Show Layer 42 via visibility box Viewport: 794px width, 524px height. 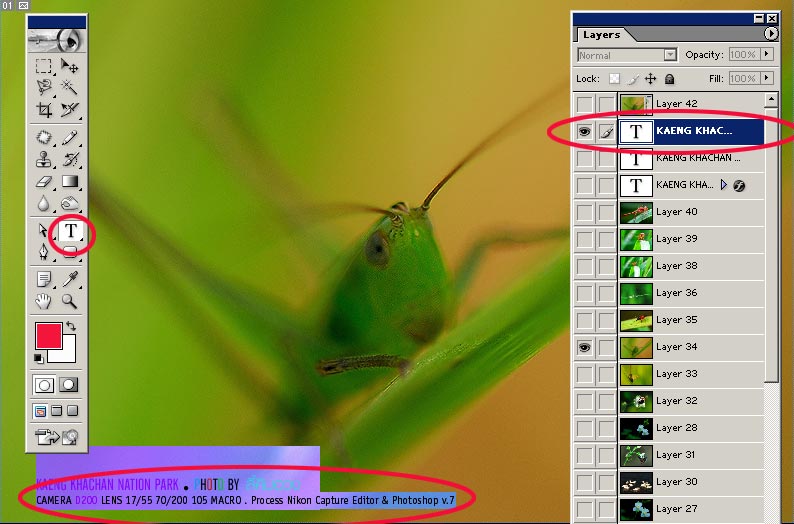click(585, 104)
